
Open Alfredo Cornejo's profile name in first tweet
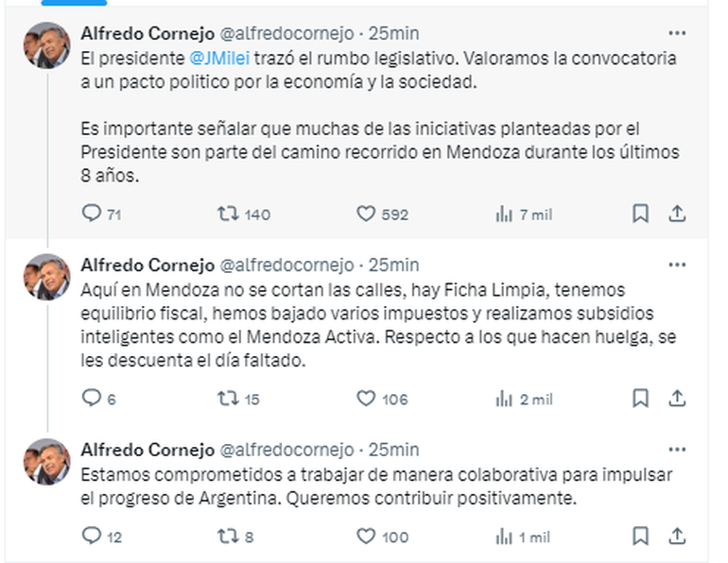146,34
